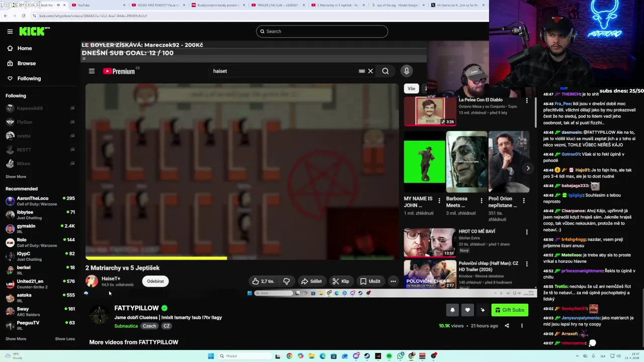Dislike the YouTube video

[286, 281]
